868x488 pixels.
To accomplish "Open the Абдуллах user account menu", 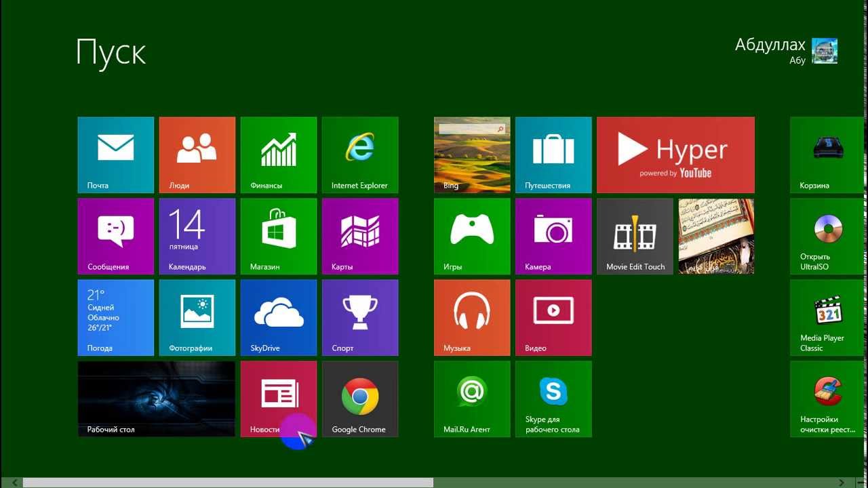I will click(x=770, y=51).
